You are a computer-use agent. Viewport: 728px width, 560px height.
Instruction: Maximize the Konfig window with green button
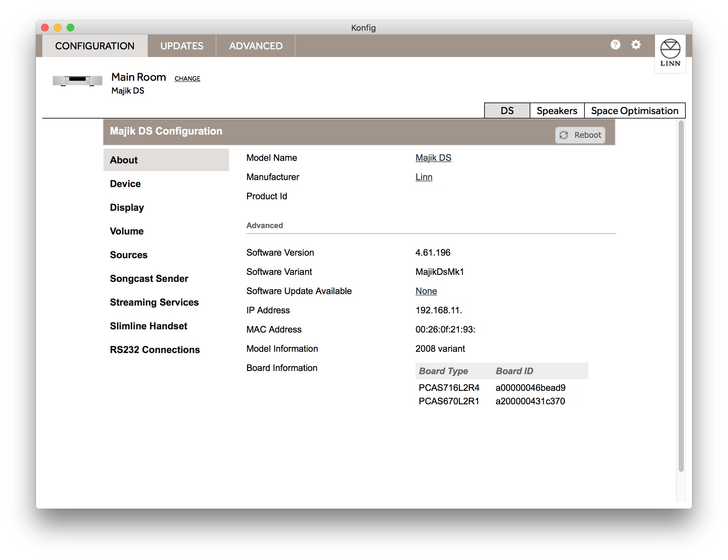[70, 27]
